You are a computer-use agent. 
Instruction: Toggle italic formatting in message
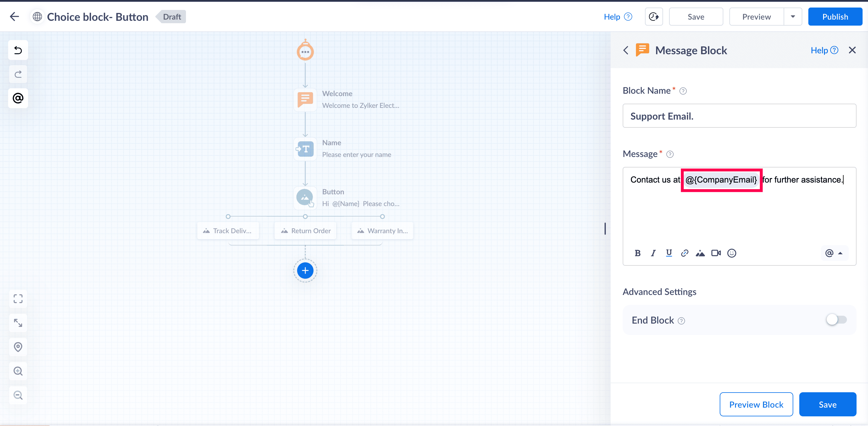click(653, 253)
